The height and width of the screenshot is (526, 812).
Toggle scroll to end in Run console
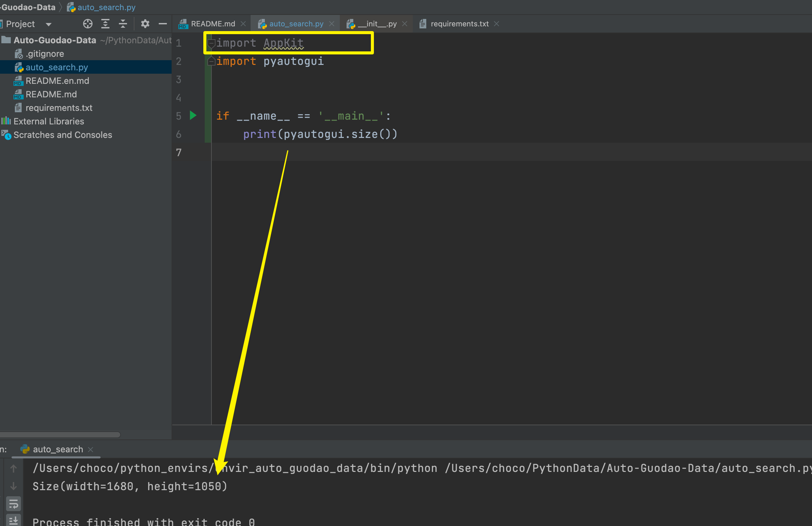click(x=13, y=521)
